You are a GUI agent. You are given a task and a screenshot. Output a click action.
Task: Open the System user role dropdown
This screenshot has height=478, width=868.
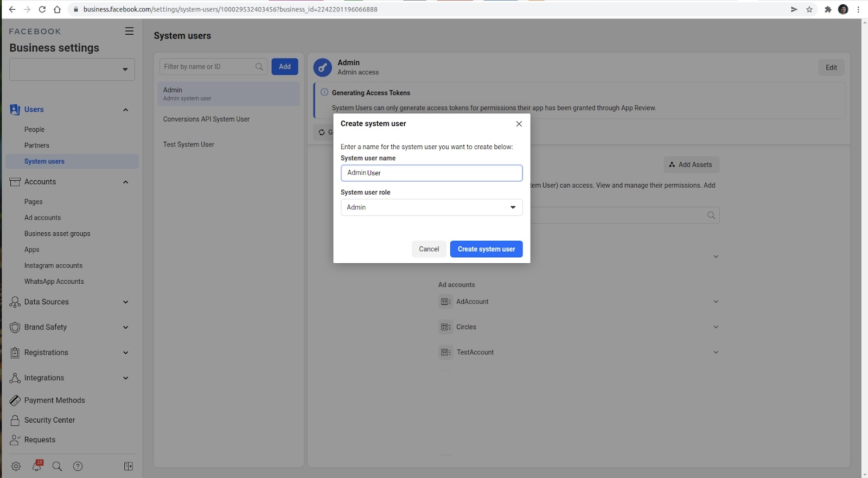[x=431, y=207]
